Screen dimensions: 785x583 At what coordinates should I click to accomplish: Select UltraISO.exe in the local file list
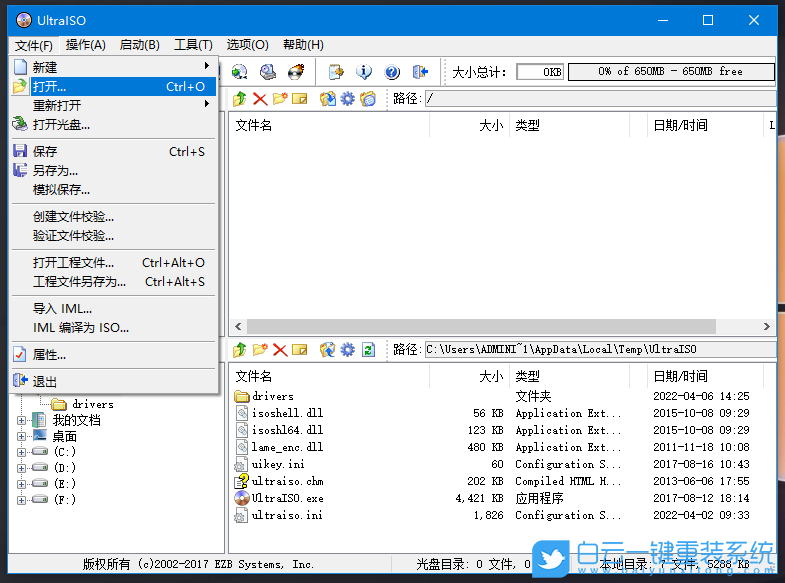click(x=287, y=498)
